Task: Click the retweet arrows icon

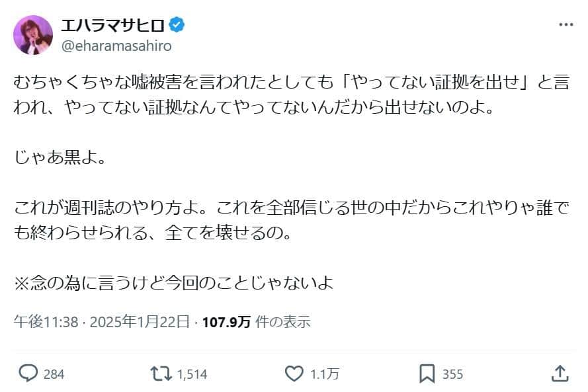Action: pyautogui.click(x=157, y=373)
